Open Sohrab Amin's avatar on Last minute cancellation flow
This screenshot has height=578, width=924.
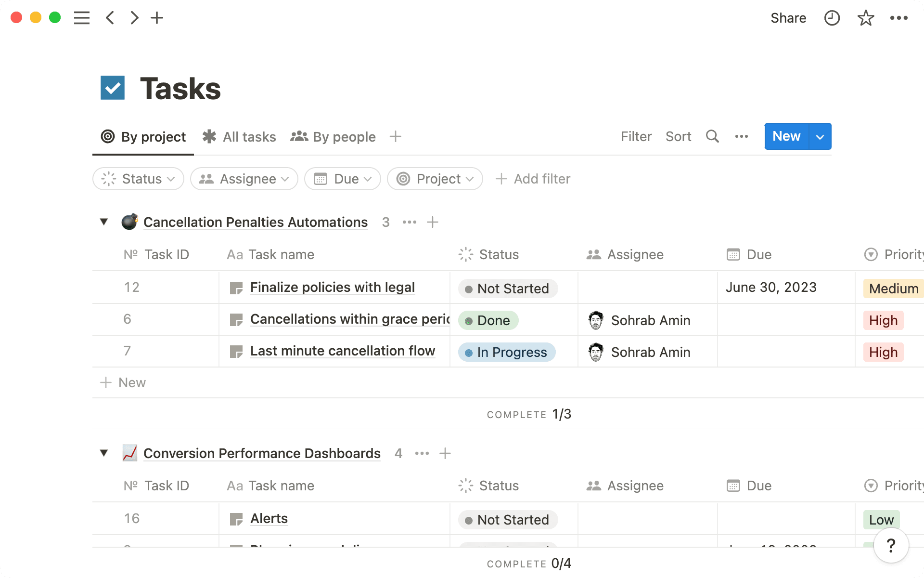[x=596, y=352]
